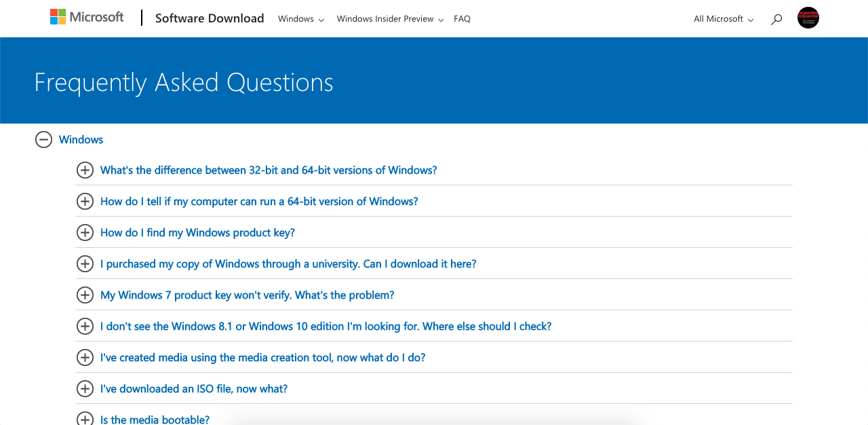Expand plus icon for Windows 7 key question
Image resolution: width=868 pixels, height=425 pixels.
(85, 295)
